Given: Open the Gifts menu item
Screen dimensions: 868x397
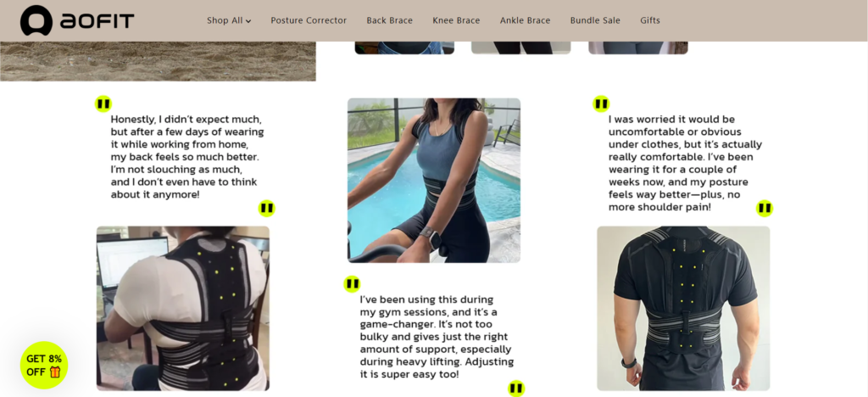Looking at the screenshot, I should tap(650, 20).
